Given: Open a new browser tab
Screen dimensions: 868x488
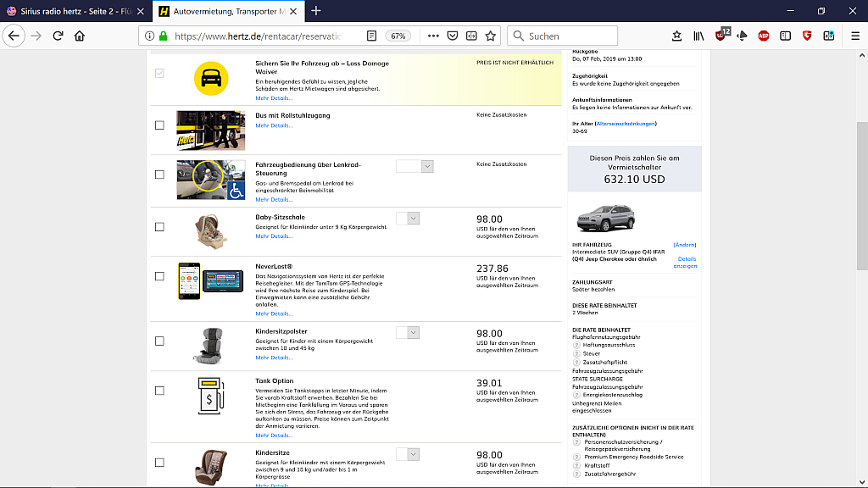Looking at the screenshot, I should tap(316, 11).
